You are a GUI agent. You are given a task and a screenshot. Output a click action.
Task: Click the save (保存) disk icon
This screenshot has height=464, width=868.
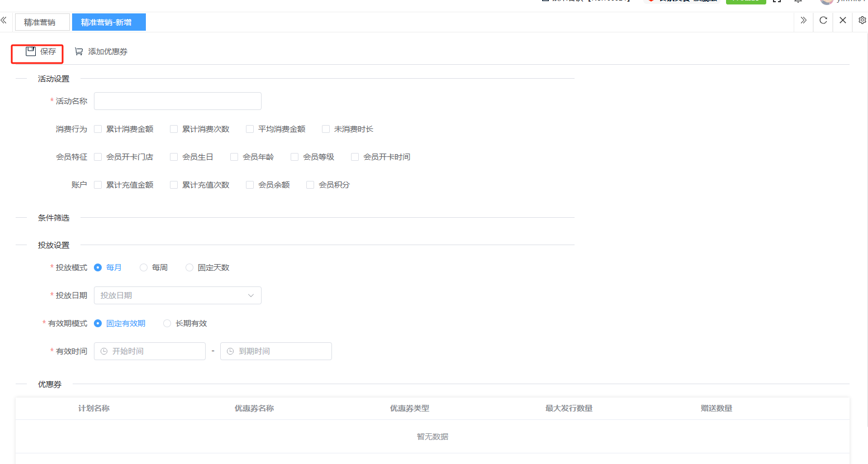(x=31, y=51)
